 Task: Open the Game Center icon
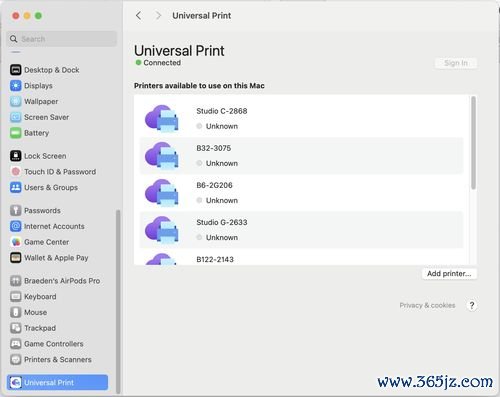click(x=16, y=242)
